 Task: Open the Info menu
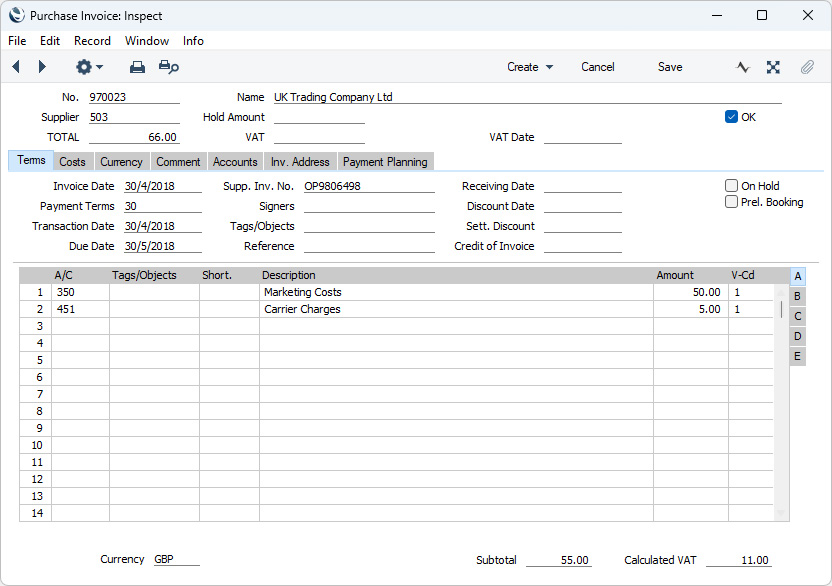193,41
